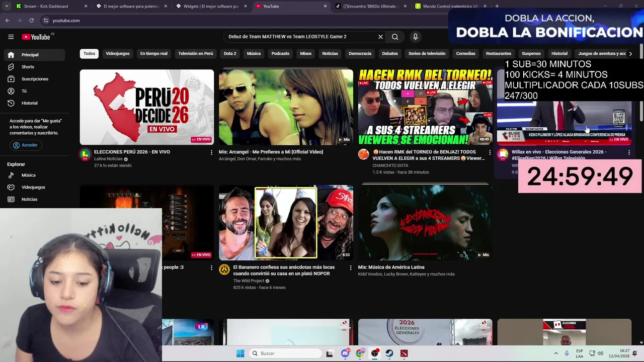The image size is (644, 362).
Task: Open the Tú section in sidebar
Action: tap(24, 91)
